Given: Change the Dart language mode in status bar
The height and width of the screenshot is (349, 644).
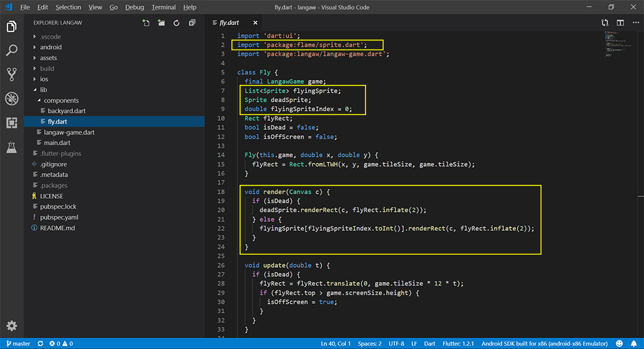Looking at the screenshot, I should pos(429,344).
